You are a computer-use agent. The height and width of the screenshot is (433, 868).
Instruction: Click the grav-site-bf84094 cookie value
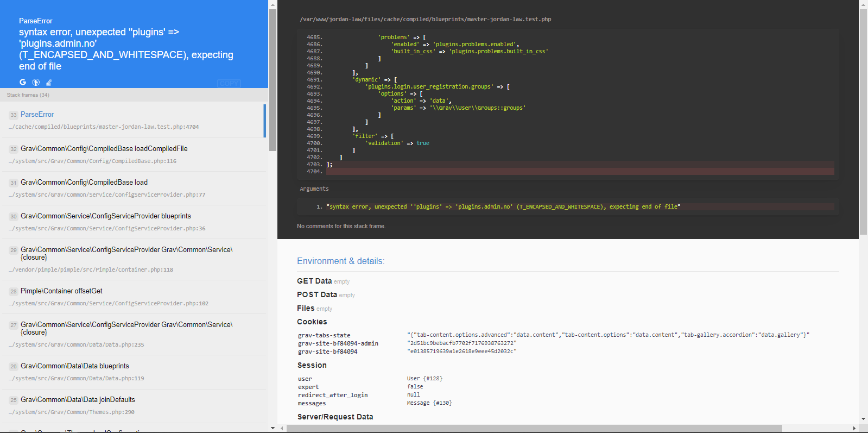(462, 352)
